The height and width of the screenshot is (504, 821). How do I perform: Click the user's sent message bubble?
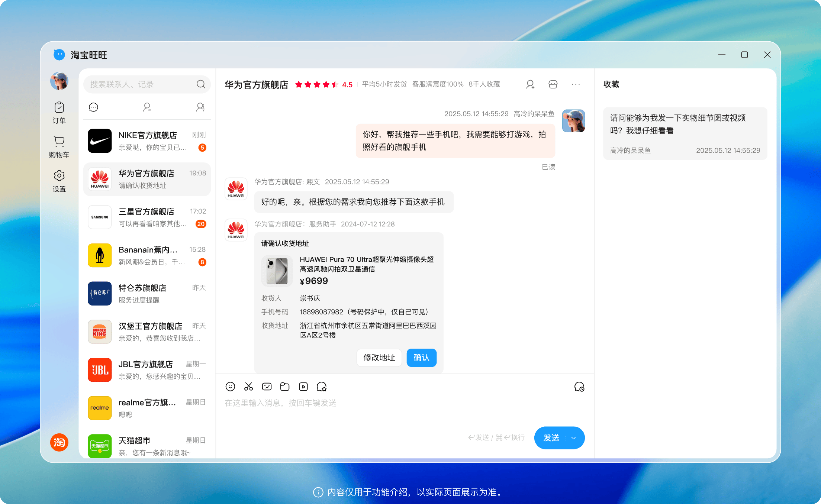click(x=455, y=141)
